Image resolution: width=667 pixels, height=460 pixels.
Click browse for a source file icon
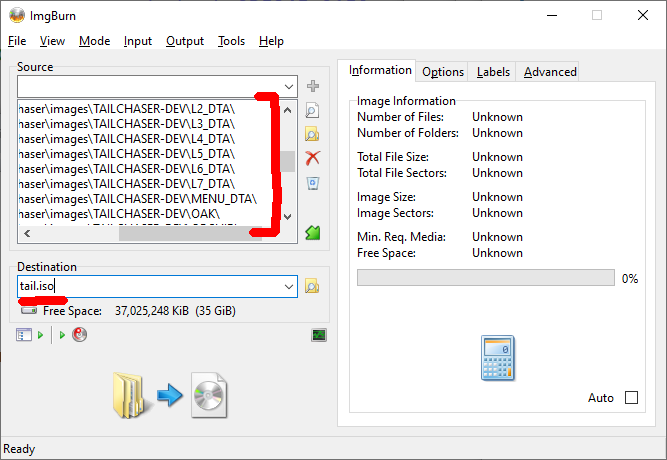coord(312,111)
